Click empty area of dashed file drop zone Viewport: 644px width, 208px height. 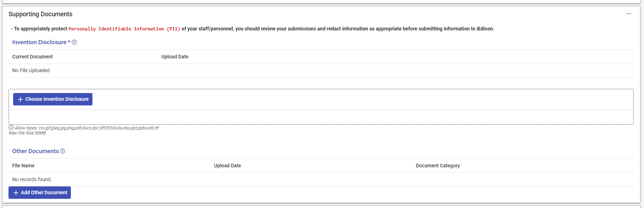coord(319,117)
